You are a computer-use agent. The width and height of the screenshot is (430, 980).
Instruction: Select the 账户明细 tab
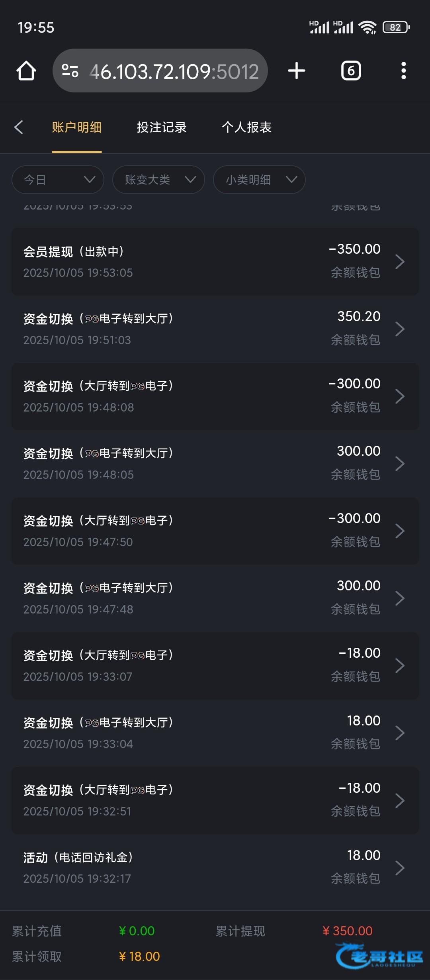click(77, 127)
